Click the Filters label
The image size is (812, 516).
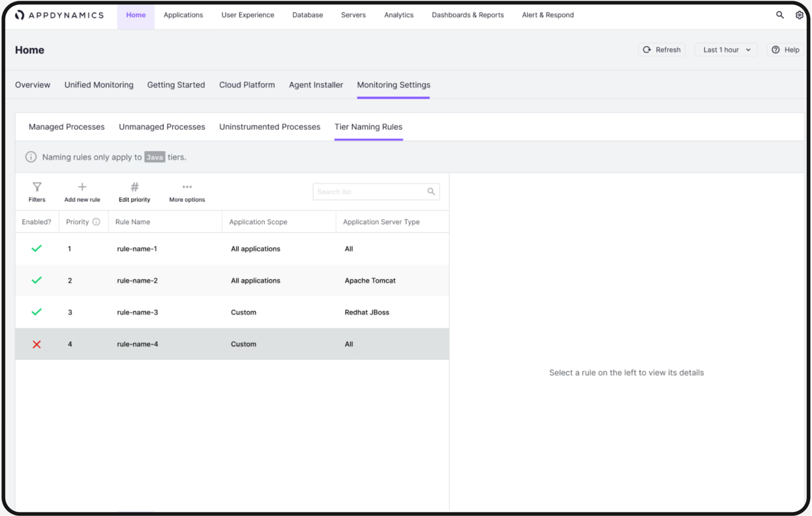tap(37, 200)
